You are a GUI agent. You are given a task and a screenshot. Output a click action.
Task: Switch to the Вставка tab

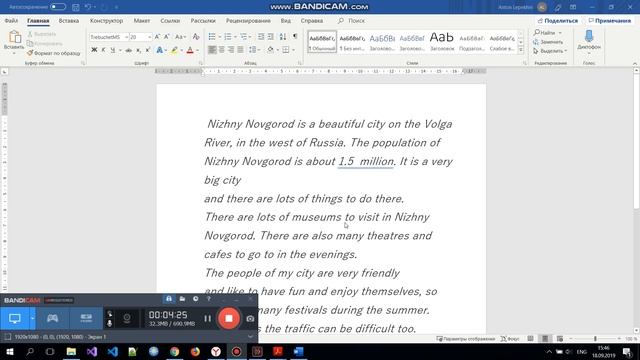(x=69, y=20)
